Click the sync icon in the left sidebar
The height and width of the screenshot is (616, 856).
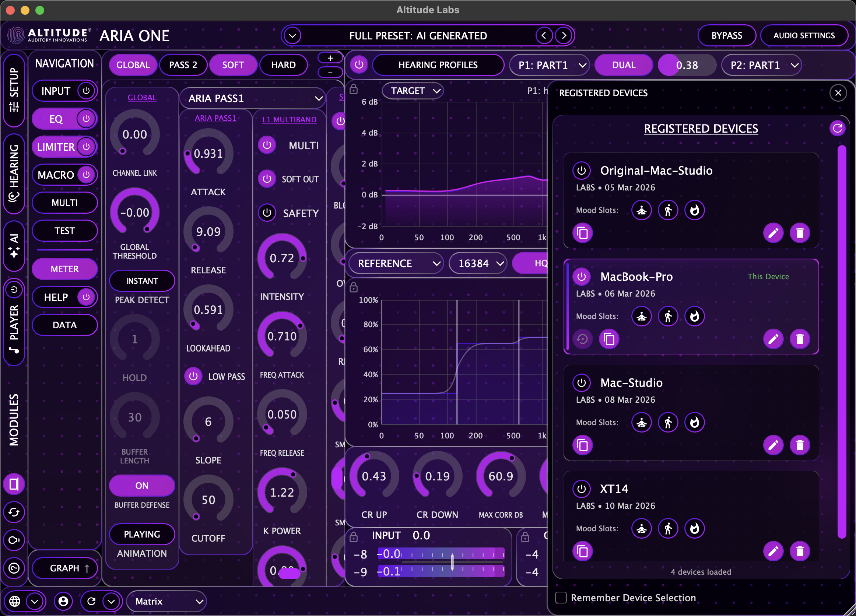coord(14,512)
